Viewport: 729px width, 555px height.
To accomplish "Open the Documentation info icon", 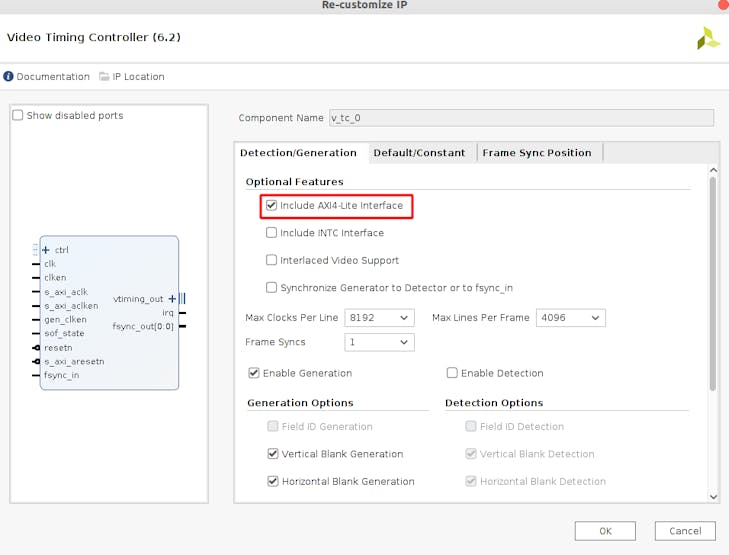I will click(9, 77).
